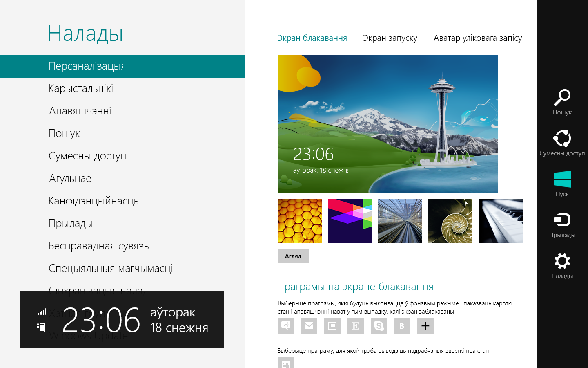
Task: Change the detailed status Calendar app icon
Action: [286, 363]
